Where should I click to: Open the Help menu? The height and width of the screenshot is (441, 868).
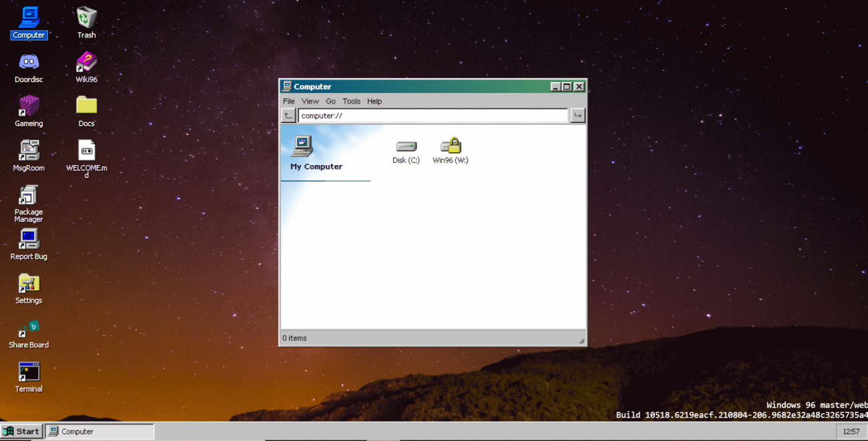pos(375,102)
